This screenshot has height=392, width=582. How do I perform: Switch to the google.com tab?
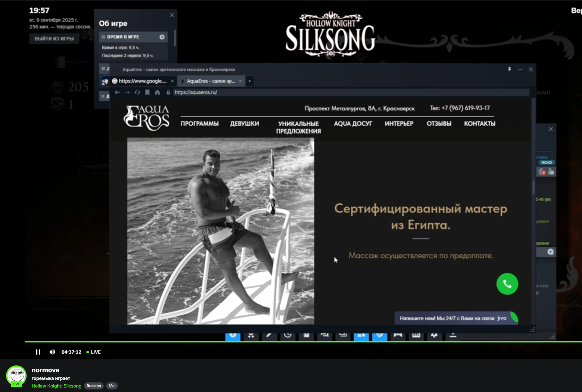tap(143, 81)
